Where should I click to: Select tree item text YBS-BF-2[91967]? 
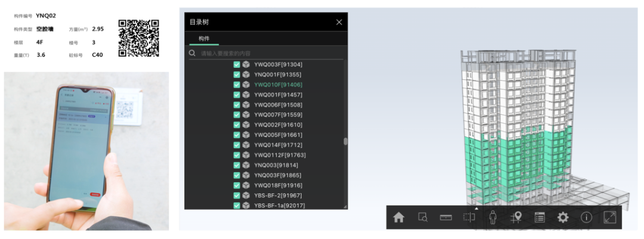point(278,195)
